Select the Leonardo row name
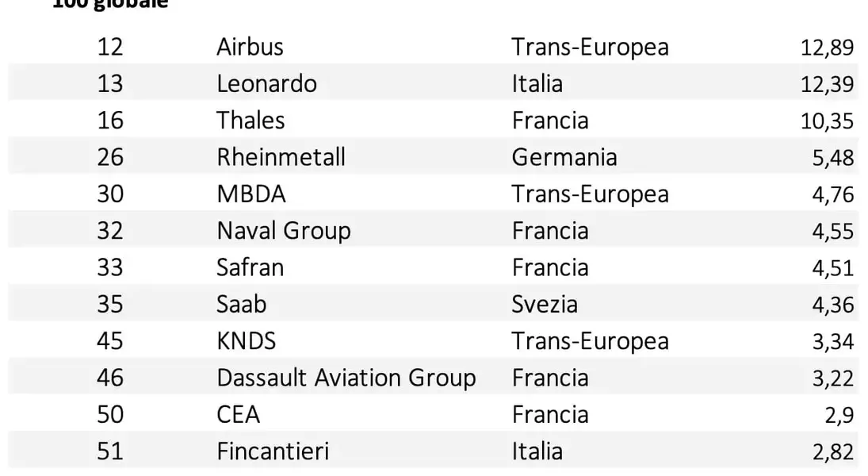Image resolution: width=868 pixels, height=476 pixels. click(x=267, y=83)
